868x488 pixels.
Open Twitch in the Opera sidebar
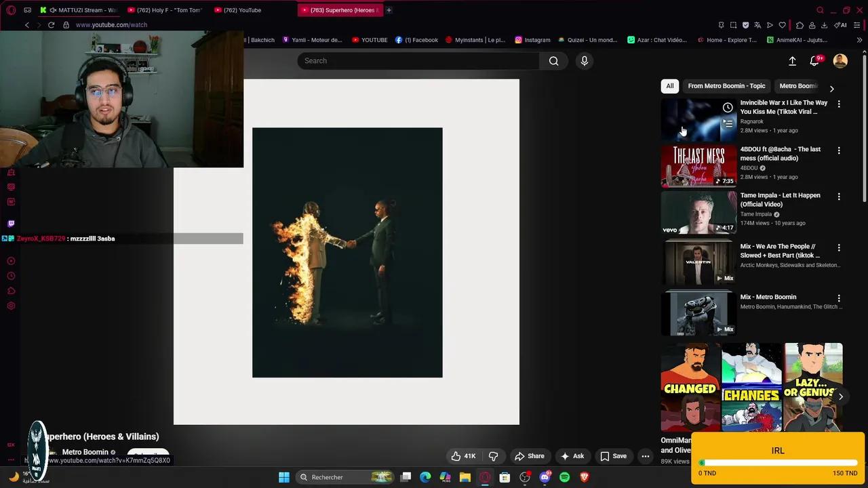(11, 224)
